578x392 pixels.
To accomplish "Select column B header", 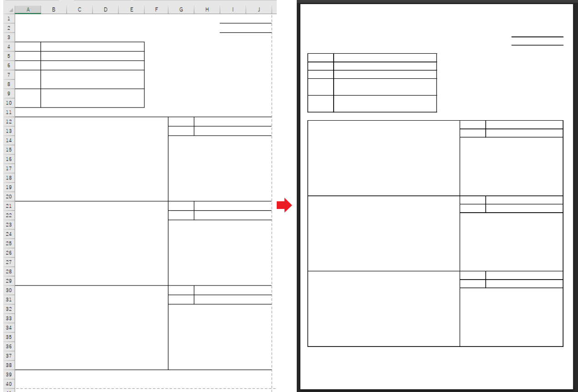I will [54, 10].
